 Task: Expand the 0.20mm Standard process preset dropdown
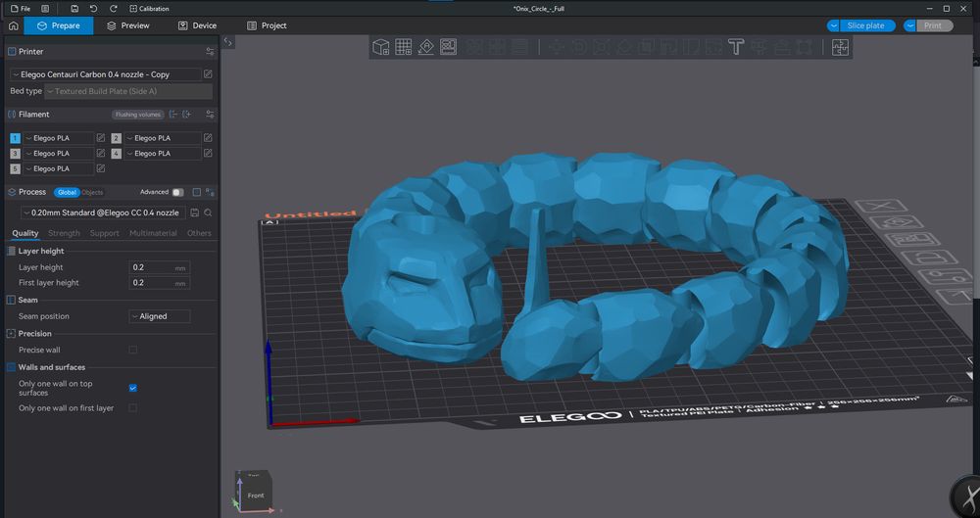pyautogui.click(x=101, y=212)
